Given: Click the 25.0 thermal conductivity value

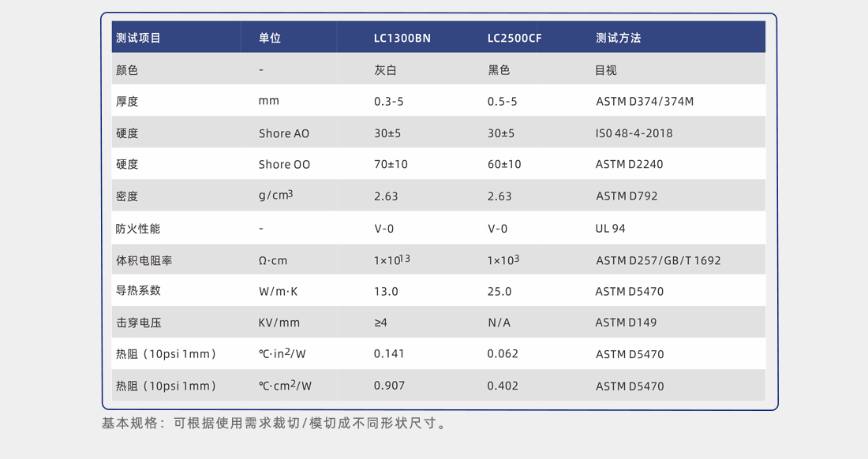Looking at the screenshot, I should pos(499,292).
